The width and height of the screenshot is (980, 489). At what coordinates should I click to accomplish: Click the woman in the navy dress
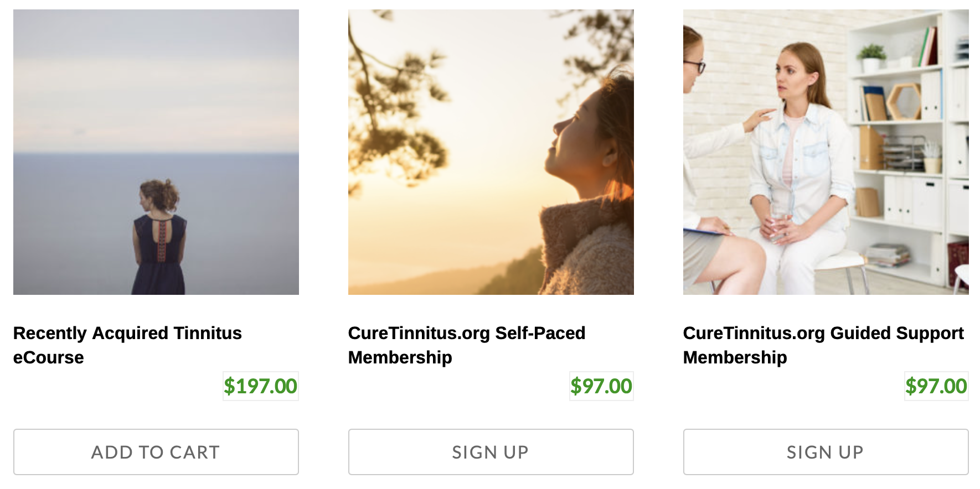[x=159, y=238]
